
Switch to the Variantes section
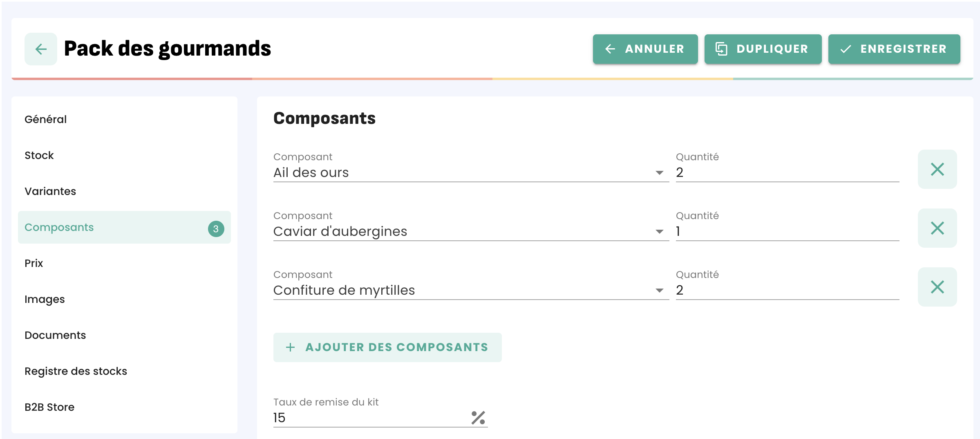tap(50, 191)
